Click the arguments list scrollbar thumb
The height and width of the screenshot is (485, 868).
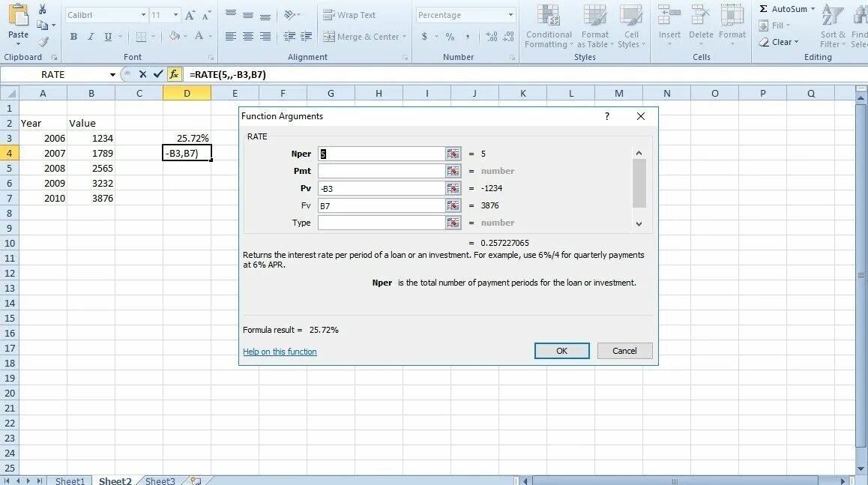tap(639, 183)
